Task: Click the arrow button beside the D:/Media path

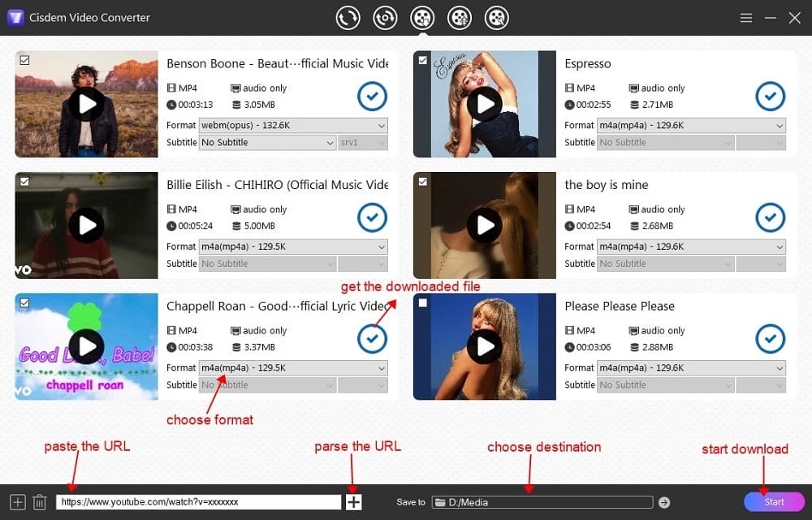Action: pos(665,501)
